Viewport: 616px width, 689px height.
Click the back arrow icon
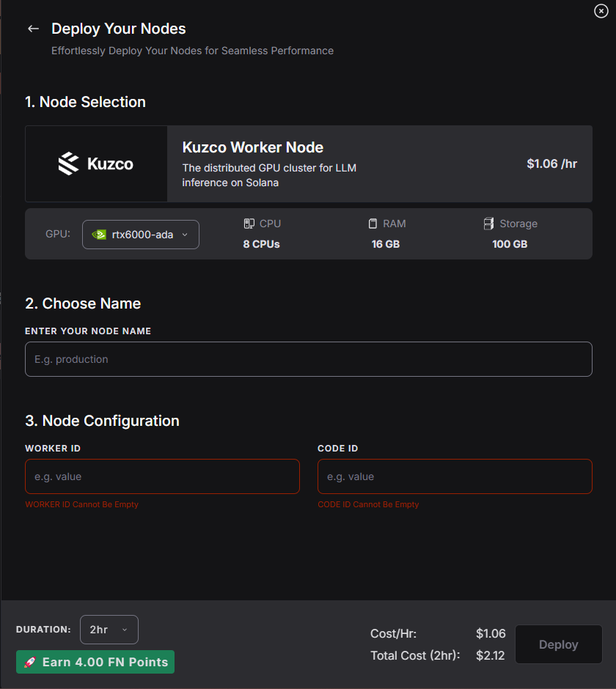[34, 29]
